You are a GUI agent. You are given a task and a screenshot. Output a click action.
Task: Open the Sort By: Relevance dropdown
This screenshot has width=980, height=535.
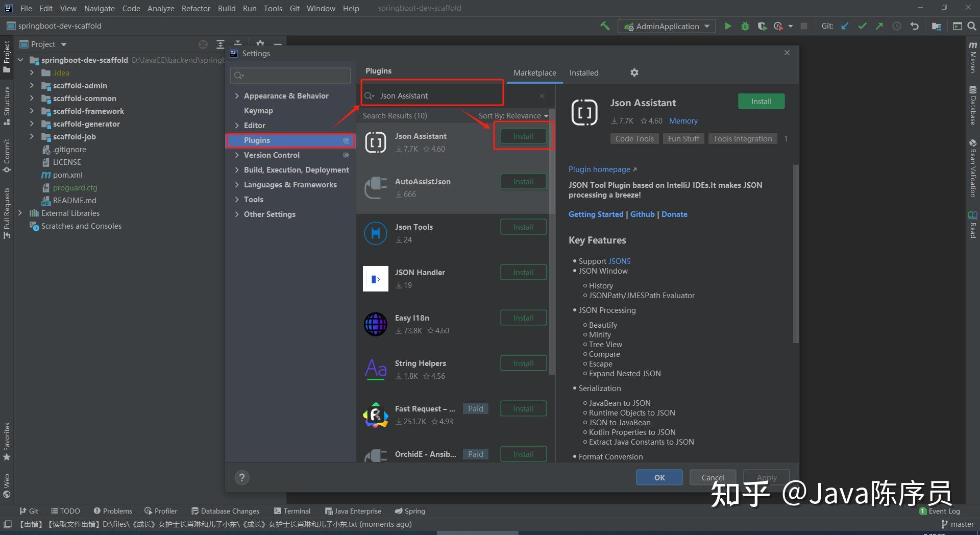coord(513,115)
